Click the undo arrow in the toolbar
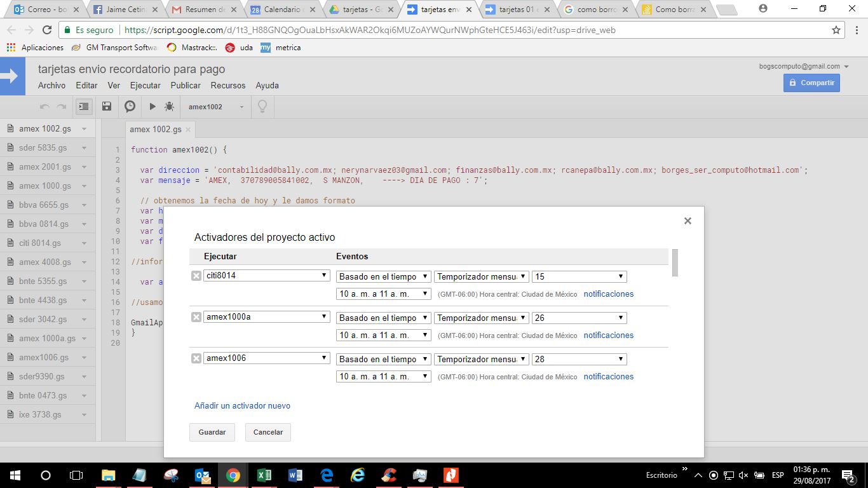This screenshot has height=488, width=868. pyautogui.click(x=44, y=107)
